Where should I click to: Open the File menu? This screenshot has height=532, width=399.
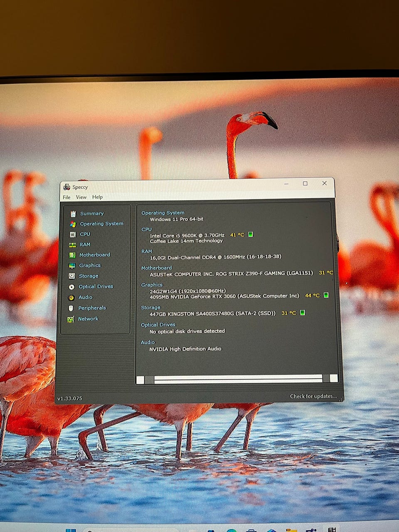[x=66, y=197]
